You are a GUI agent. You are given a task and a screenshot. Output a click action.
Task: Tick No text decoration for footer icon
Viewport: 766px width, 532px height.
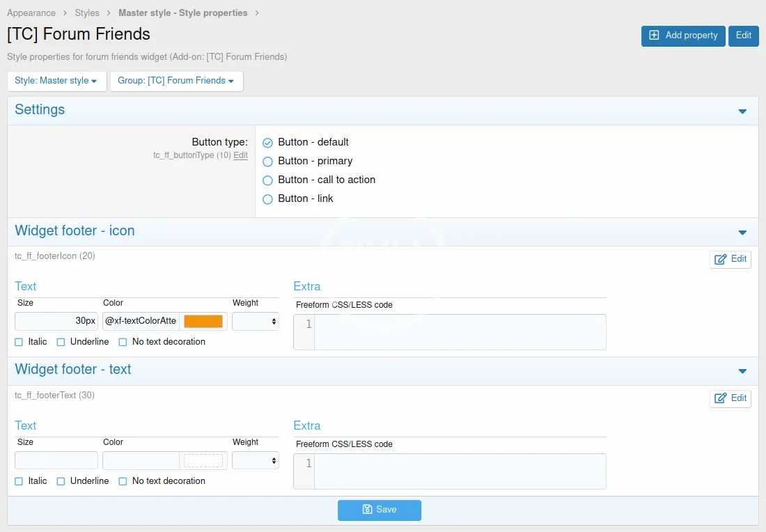(x=123, y=342)
